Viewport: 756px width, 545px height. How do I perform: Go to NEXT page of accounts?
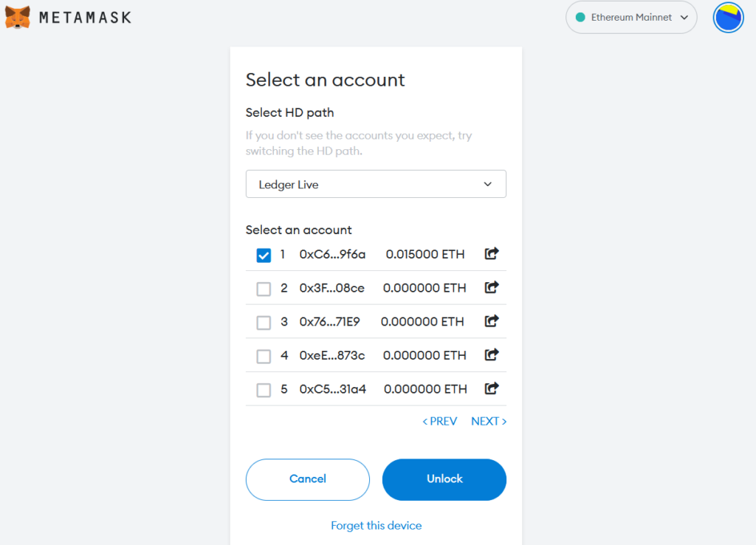point(489,421)
